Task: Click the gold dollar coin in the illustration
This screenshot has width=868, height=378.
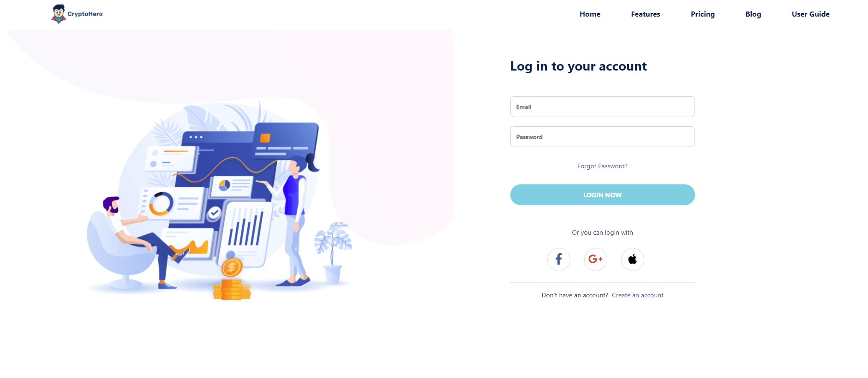Action: (x=232, y=267)
